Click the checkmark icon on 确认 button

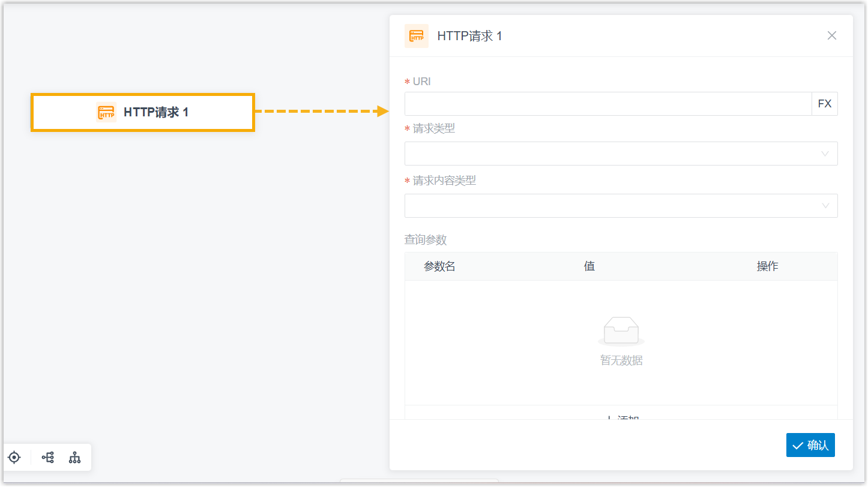point(798,446)
